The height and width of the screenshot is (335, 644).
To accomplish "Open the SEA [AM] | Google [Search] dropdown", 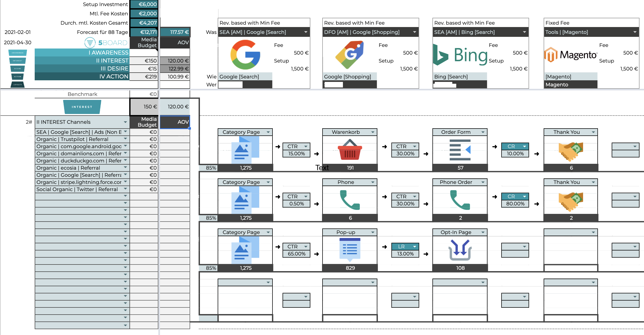I will [306, 32].
